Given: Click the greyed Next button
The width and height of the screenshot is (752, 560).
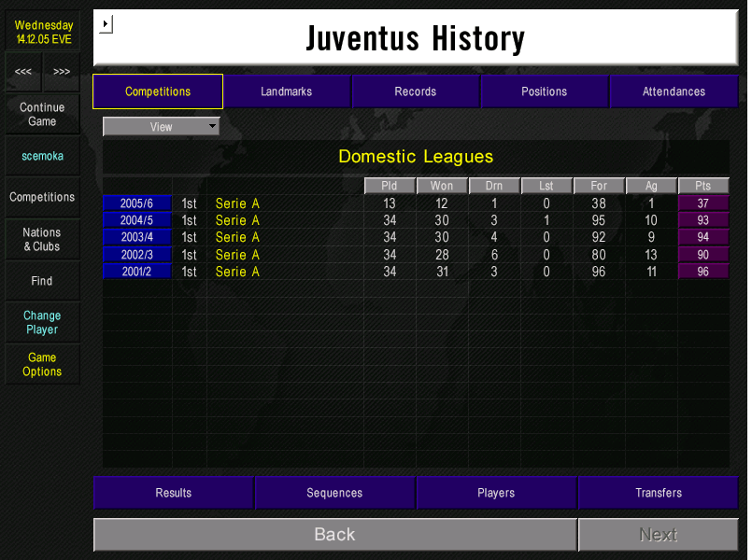Looking at the screenshot, I should pos(659,534).
